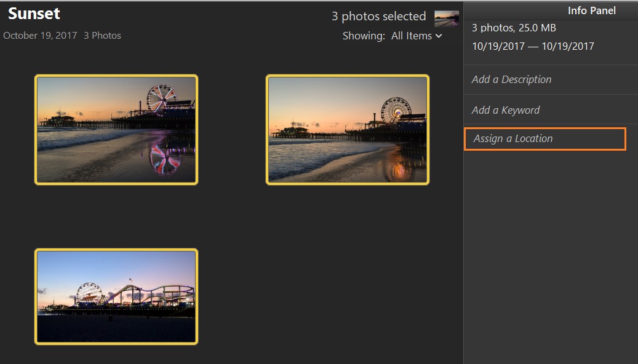Click the Assign a Location field
This screenshot has width=638, height=364.
(x=545, y=139)
